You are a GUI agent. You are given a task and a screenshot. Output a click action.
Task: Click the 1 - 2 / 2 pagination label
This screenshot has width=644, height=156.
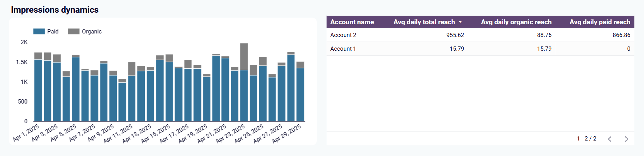pos(586,139)
